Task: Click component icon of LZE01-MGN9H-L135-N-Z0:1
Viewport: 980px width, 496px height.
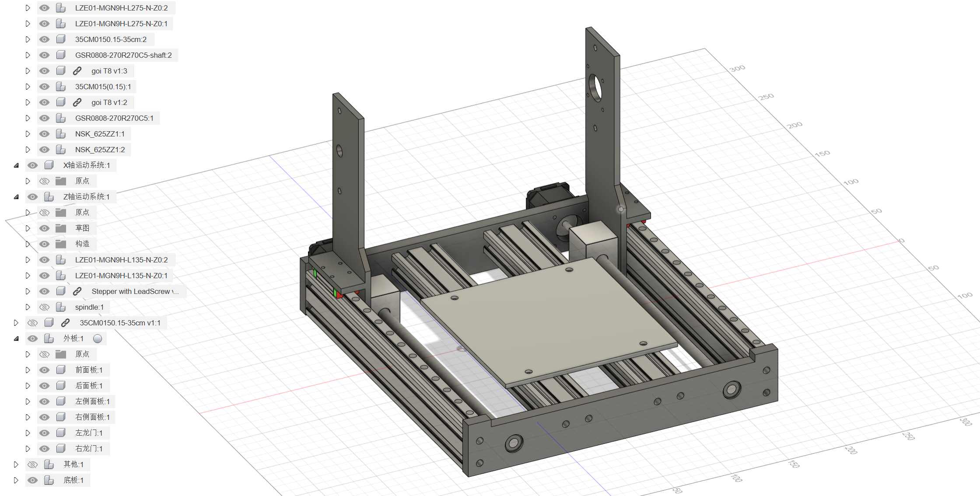Action: click(61, 276)
